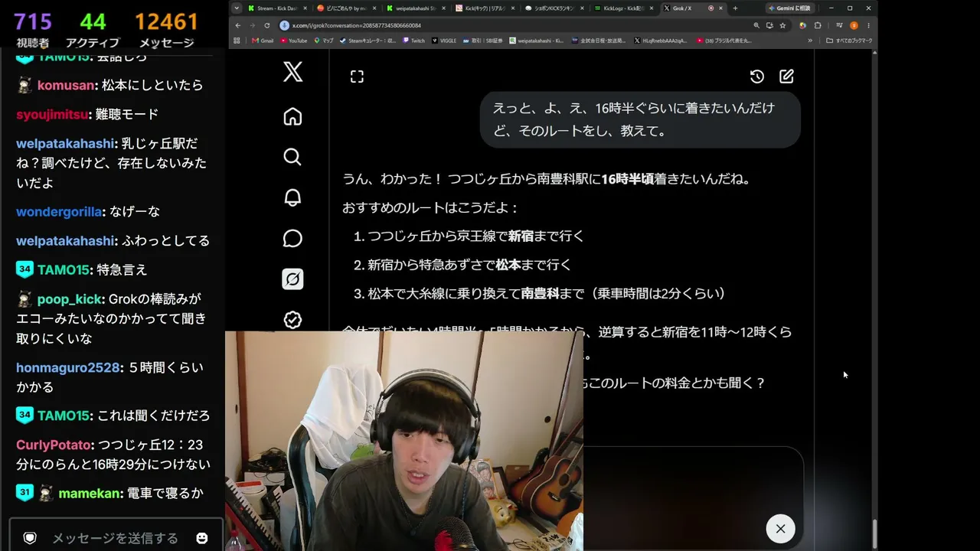
Task: Expand hidden bookmarks chevron
Action: (x=810, y=41)
